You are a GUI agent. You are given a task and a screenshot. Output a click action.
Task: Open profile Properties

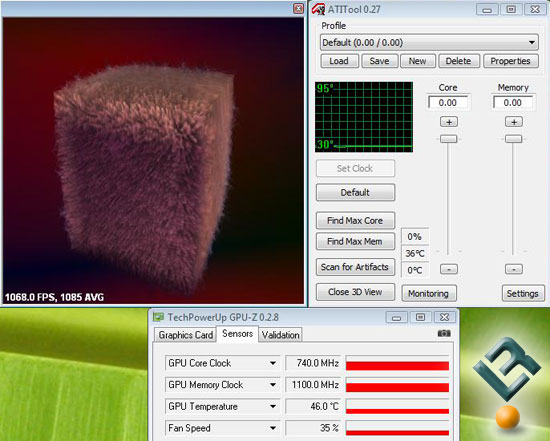click(x=510, y=61)
